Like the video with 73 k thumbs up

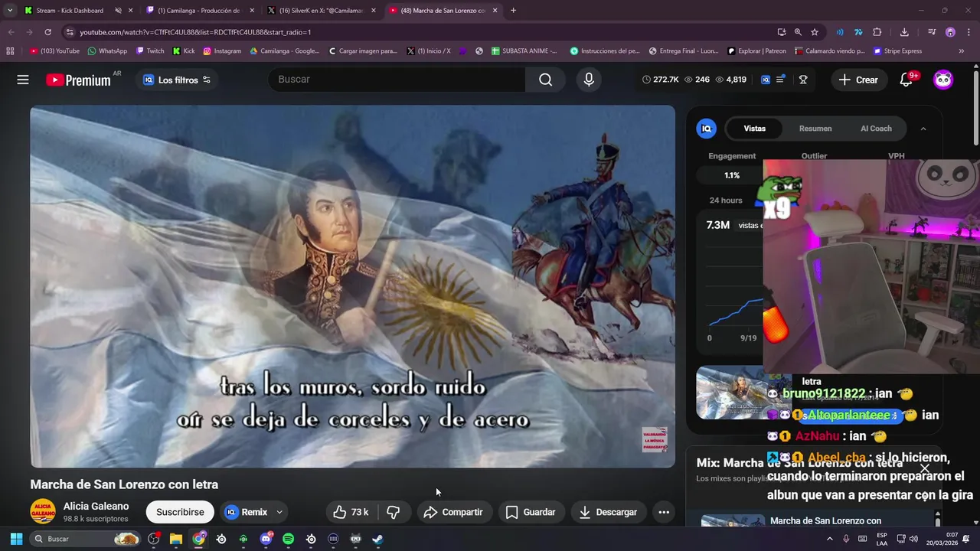pos(351,512)
